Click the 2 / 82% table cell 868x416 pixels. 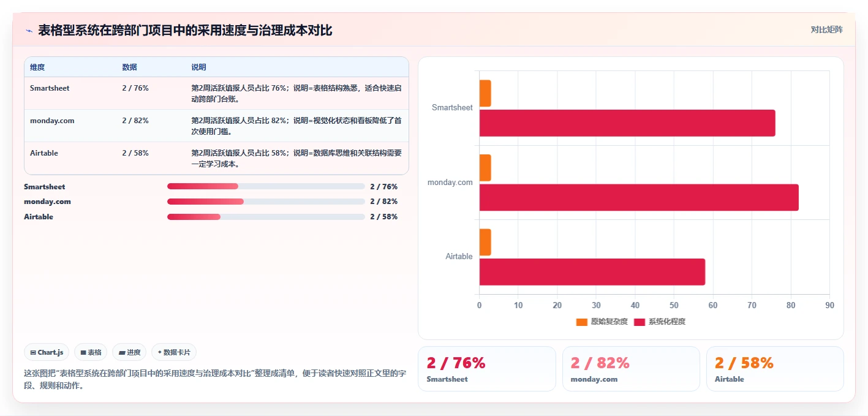pyautogui.click(x=135, y=121)
